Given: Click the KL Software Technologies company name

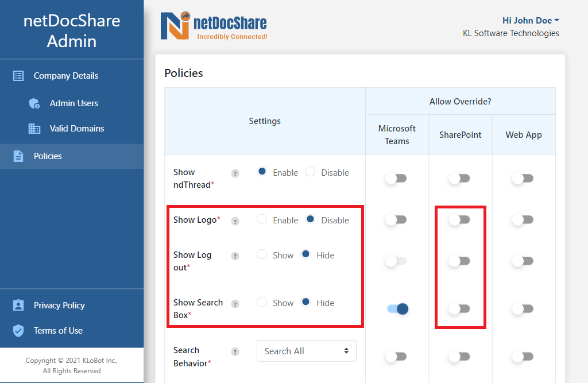Looking at the screenshot, I should point(510,33).
